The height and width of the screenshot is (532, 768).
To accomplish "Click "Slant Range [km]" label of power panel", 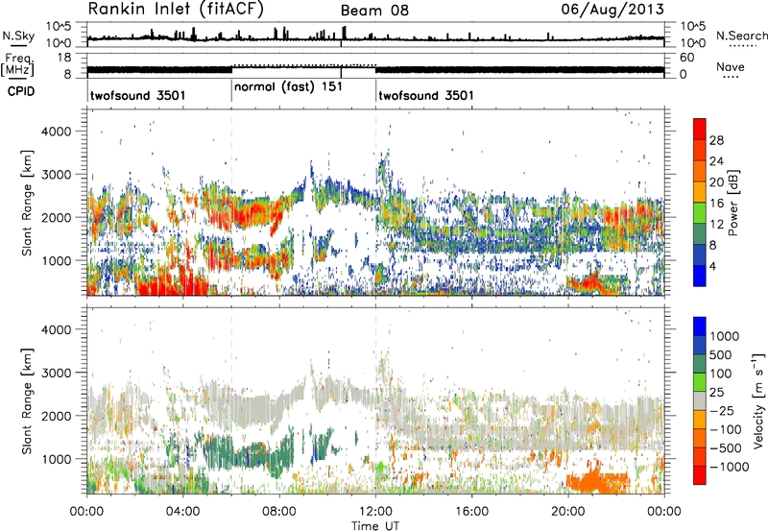I will [x=27, y=203].
